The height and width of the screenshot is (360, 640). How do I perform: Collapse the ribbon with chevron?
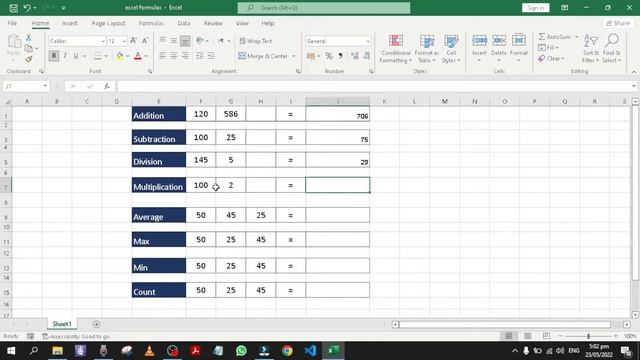coord(633,72)
